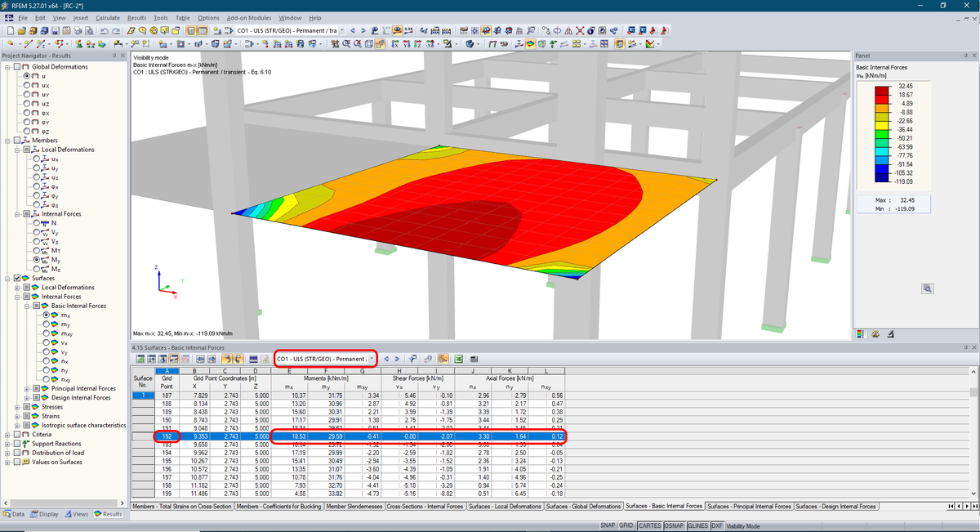The width and height of the screenshot is (980, 532).
Task: Open the panel color scale options icon
Action: coord(860,333)
